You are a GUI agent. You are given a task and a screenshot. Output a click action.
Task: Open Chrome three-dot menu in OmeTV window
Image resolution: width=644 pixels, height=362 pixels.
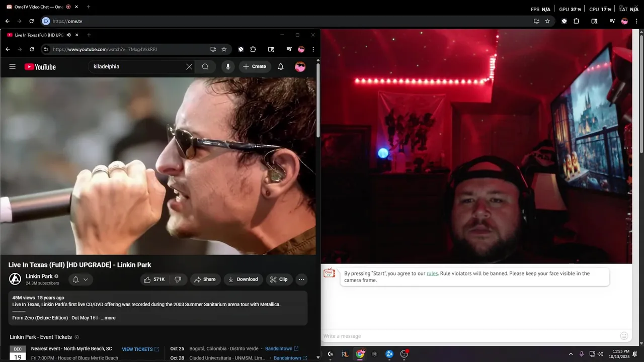[x=636, y=21]
